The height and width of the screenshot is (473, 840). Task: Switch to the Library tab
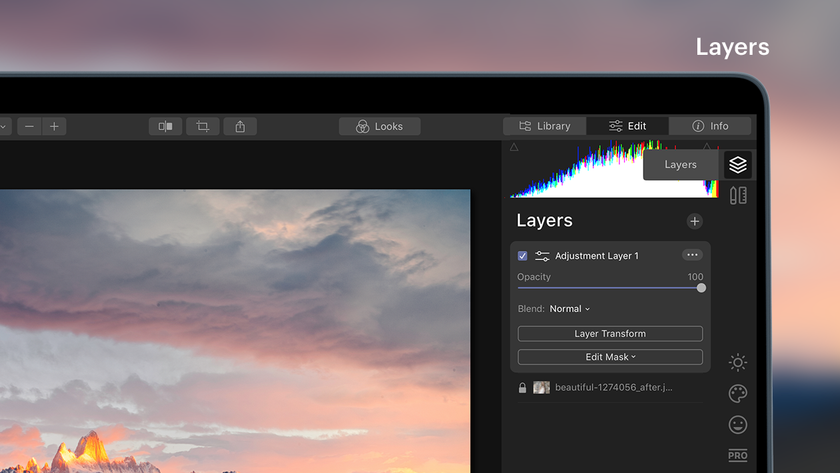[x=545, y=126]
